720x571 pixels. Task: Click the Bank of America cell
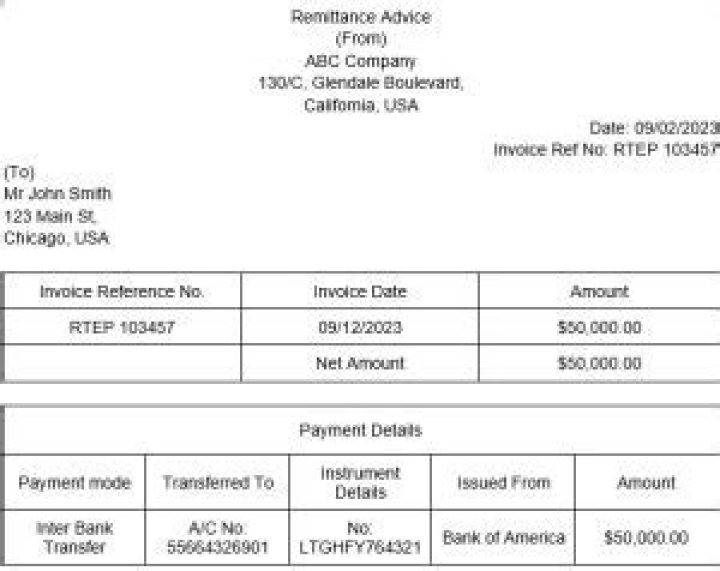point(503,537)
